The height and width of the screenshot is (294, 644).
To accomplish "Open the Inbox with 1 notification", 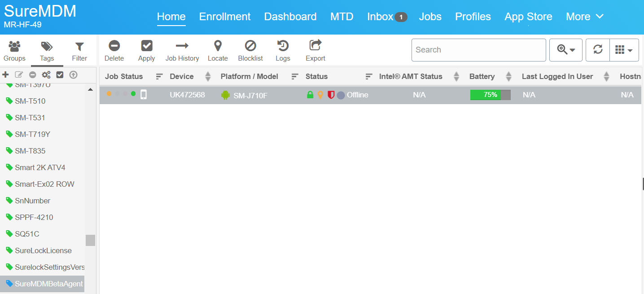I will click(387, 17).
